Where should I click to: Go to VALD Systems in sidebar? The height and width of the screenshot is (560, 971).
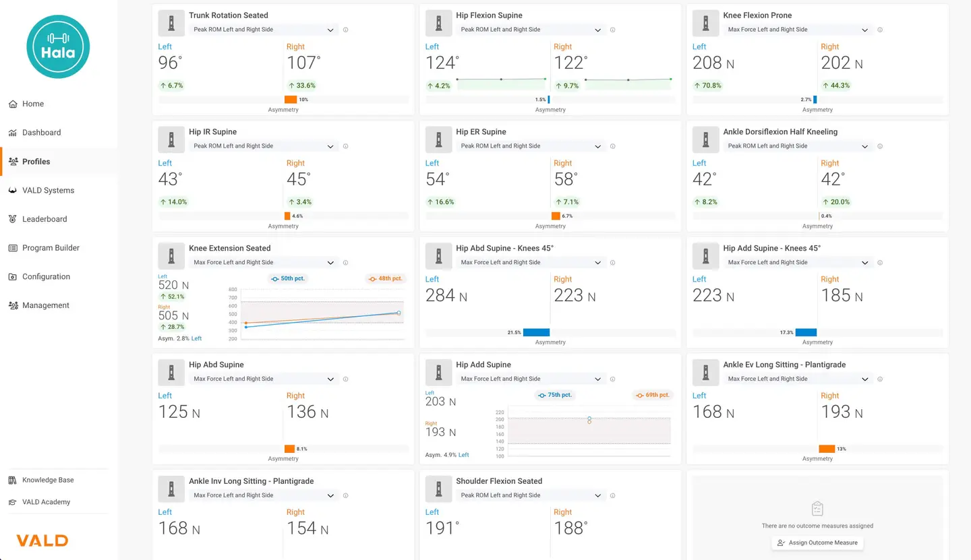(x=48, y=191)
